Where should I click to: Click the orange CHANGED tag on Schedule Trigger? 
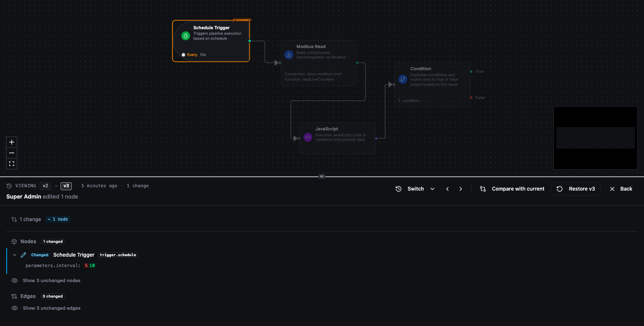point(242,20)
